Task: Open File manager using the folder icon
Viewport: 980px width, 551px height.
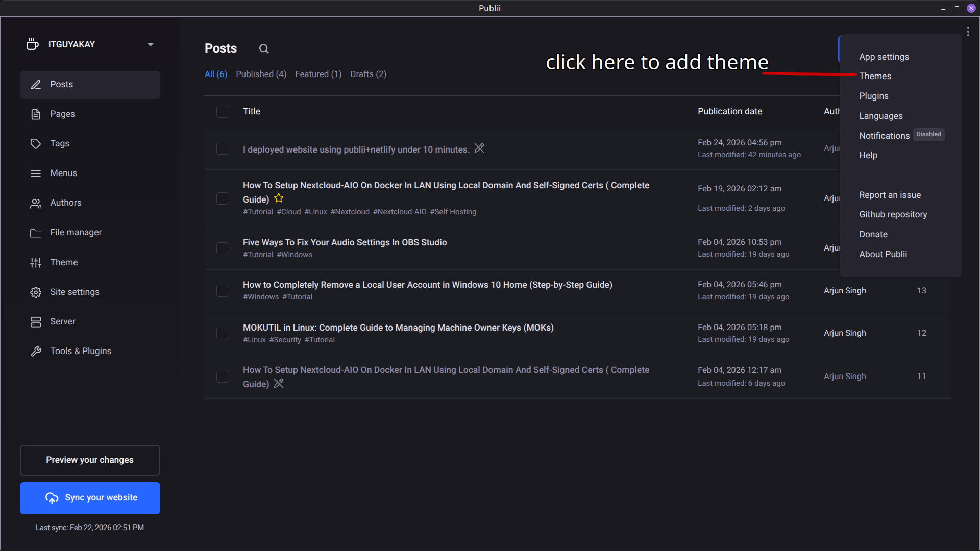Action: [x=36, y=232]
